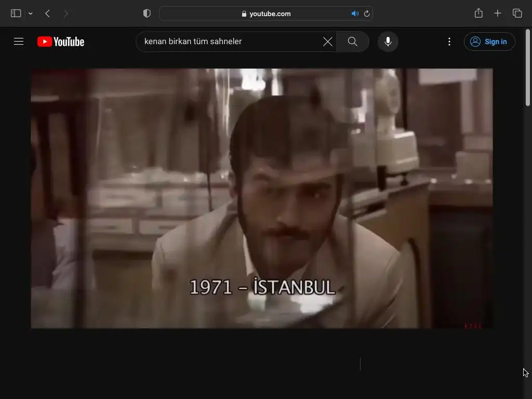Clear the search query with X

pyautogui.click(x=328, y=42)
